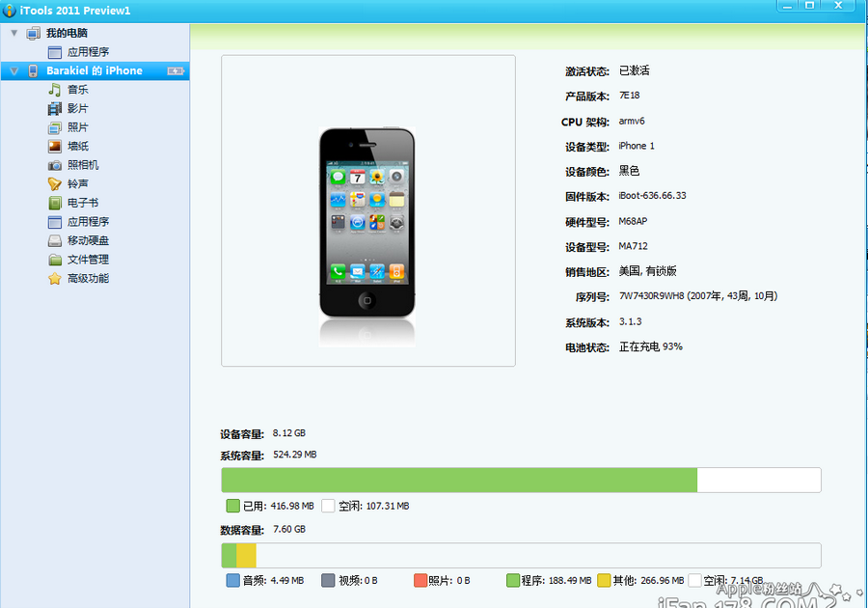The height and width of the screenshot is (608, 868).
Task: Select 移动硬盘 in the device tree
Action: coord(89,240)
